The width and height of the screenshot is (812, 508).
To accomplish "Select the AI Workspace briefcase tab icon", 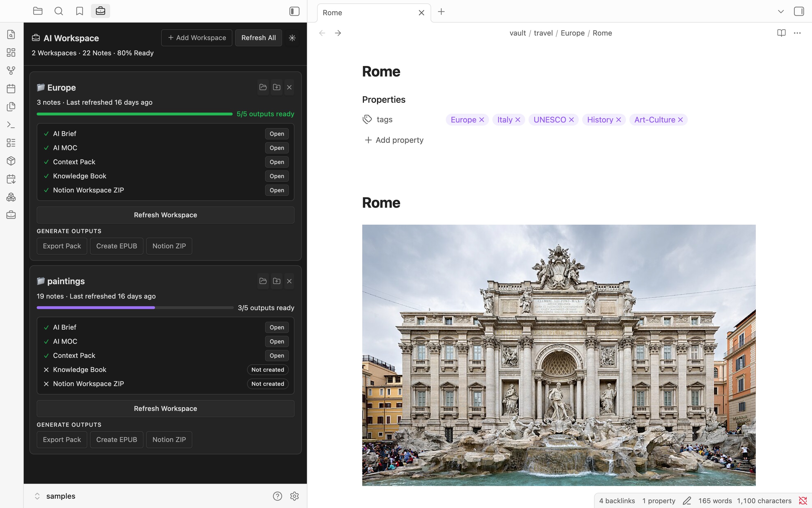I will pyautogui.click(x=100, y=11).
